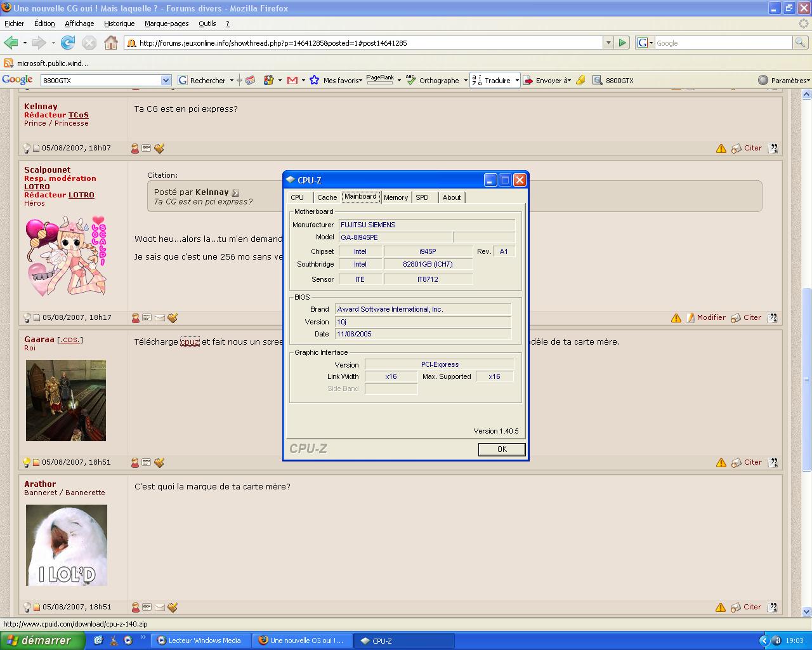Screen dimensions: 812x650
Task: Click the Model field GA-8I945PE in CPU-Z
Action: (395, 237)
